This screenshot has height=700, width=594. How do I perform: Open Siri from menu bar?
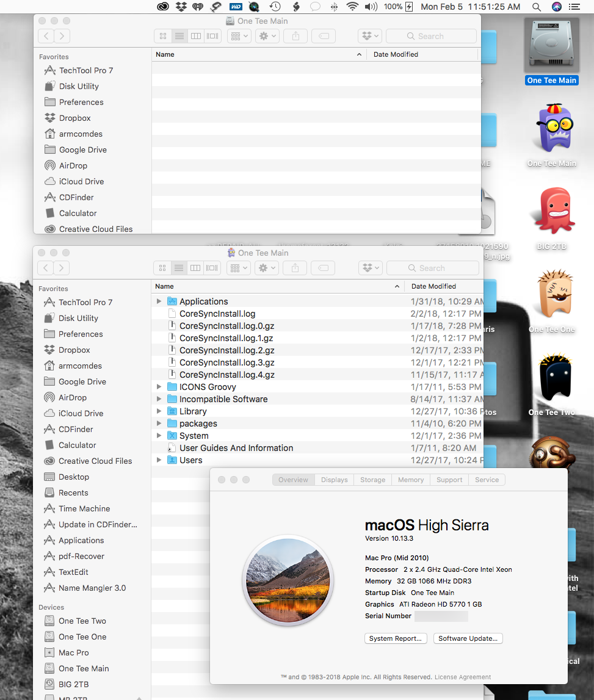click(557, 7)
